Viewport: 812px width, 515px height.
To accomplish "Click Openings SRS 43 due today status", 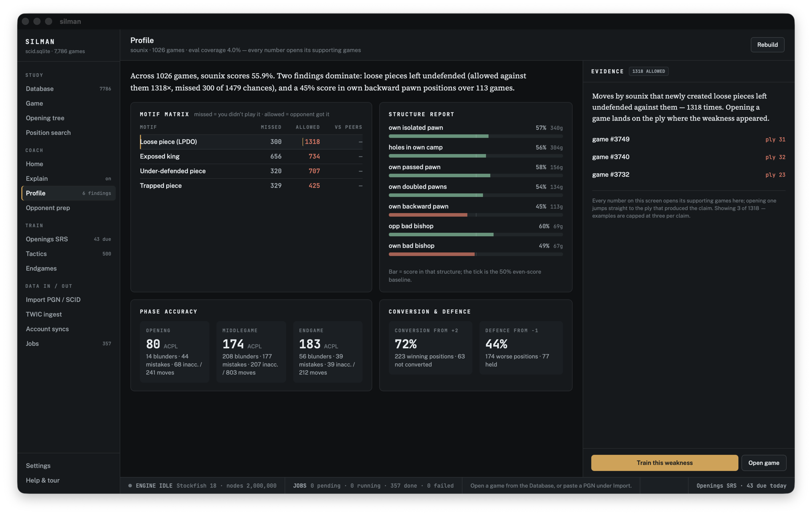I will click(x=741, y=486).
